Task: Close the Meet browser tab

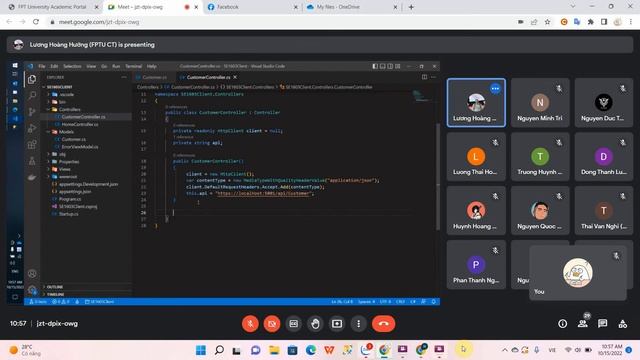Action: coord(196,7)
